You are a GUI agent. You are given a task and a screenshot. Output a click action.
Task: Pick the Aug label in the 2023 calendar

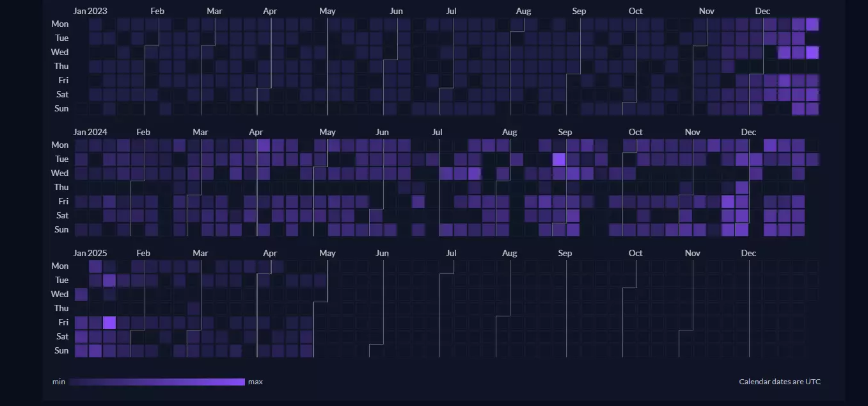[x=523, y=11]
